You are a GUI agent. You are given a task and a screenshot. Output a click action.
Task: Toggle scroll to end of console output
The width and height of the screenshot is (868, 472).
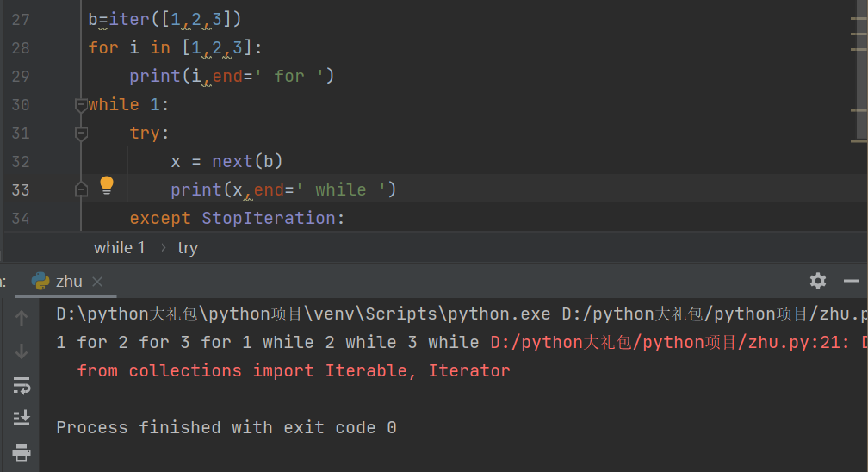[x=22, y=418]
